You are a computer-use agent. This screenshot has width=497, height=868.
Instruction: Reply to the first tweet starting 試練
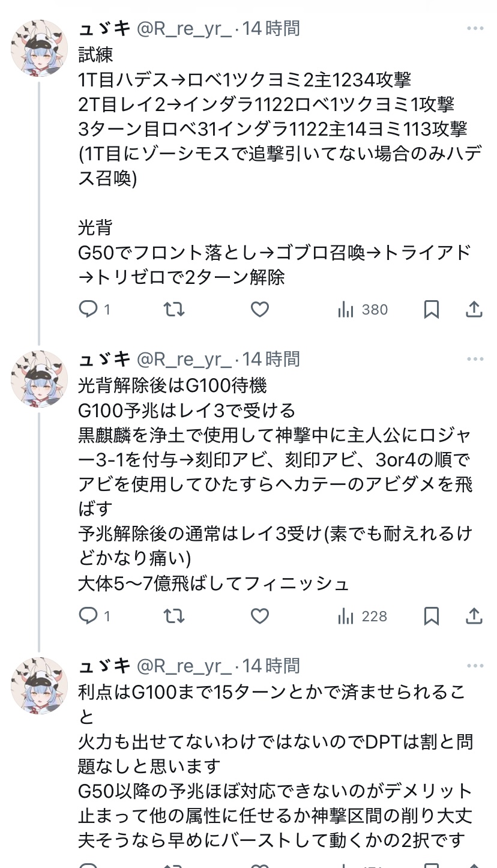(89, 309)
